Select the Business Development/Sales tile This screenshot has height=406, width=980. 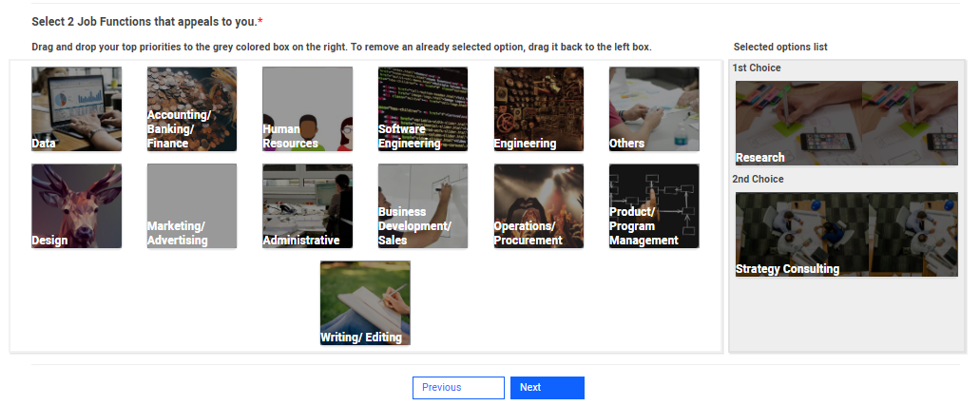coord(423,205)
